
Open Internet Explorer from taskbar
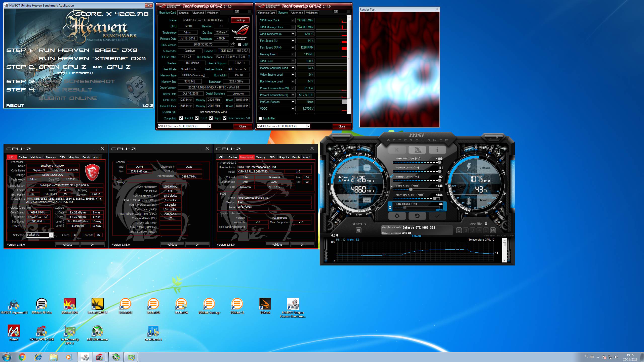pyautogui.click(x=38, y=357)
